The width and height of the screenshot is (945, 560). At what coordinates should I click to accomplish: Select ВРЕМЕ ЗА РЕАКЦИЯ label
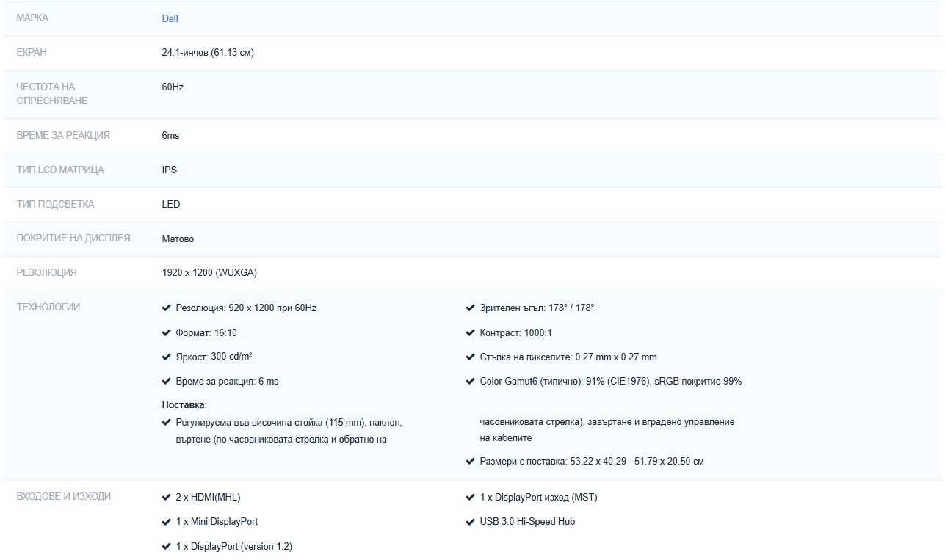(63, 135)
